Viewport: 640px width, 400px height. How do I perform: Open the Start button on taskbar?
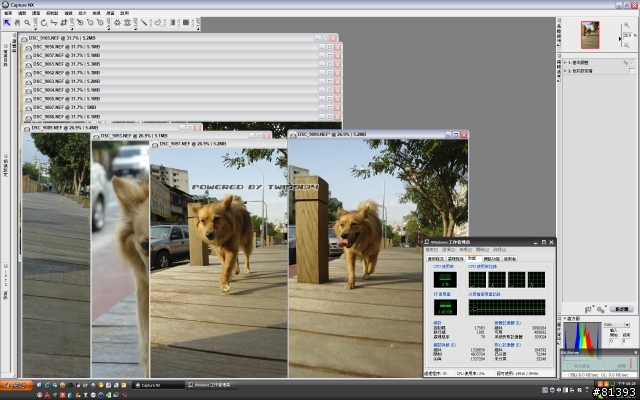coord(16,385)
